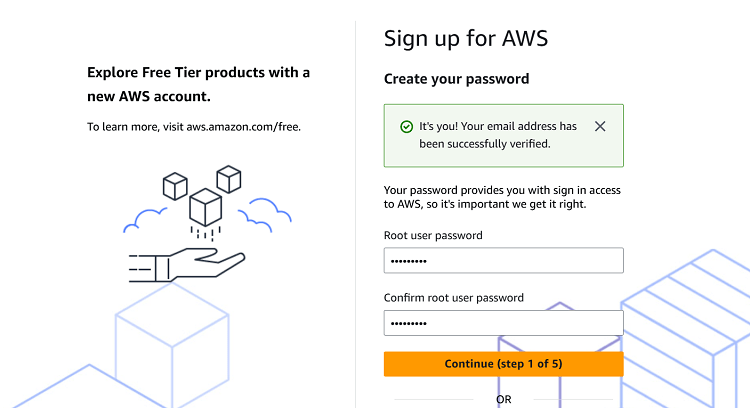Screen dimensions: 750x408
Task: Click the "OR" divider text
Action: tap(503, 400)
